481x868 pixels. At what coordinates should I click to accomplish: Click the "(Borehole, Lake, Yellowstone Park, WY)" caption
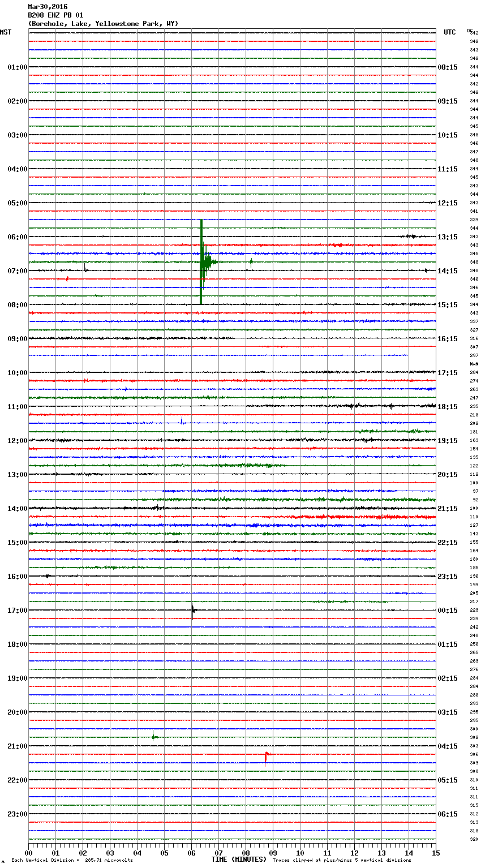103,24
